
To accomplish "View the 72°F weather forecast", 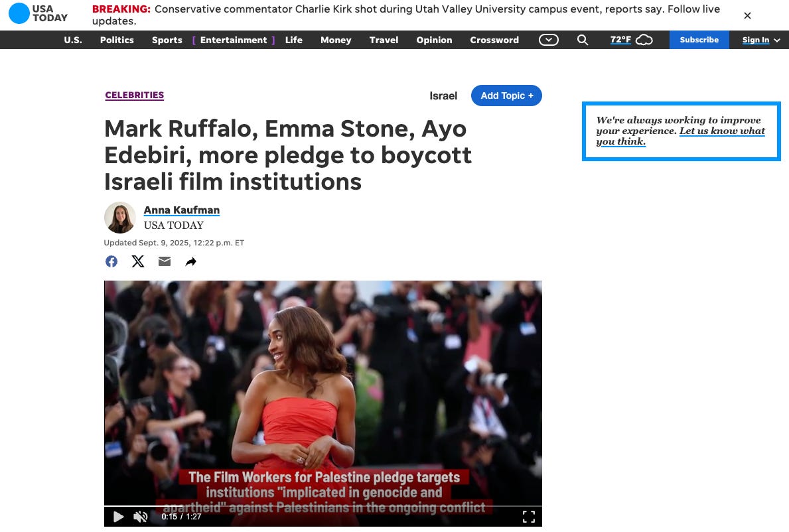I will point(620,40).
